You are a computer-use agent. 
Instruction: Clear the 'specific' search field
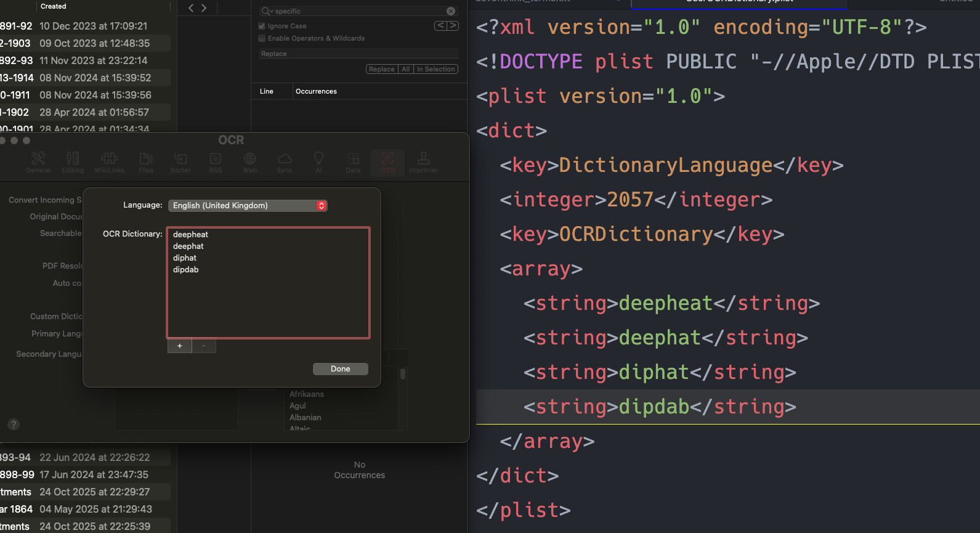(x=451, y=11)
